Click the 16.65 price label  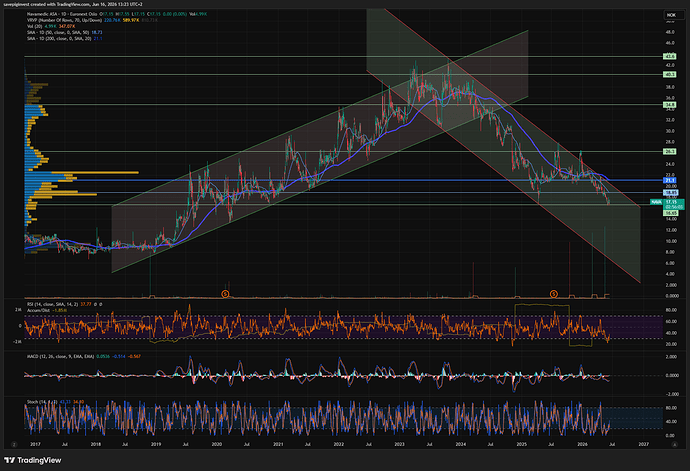(x=671, y=213)
